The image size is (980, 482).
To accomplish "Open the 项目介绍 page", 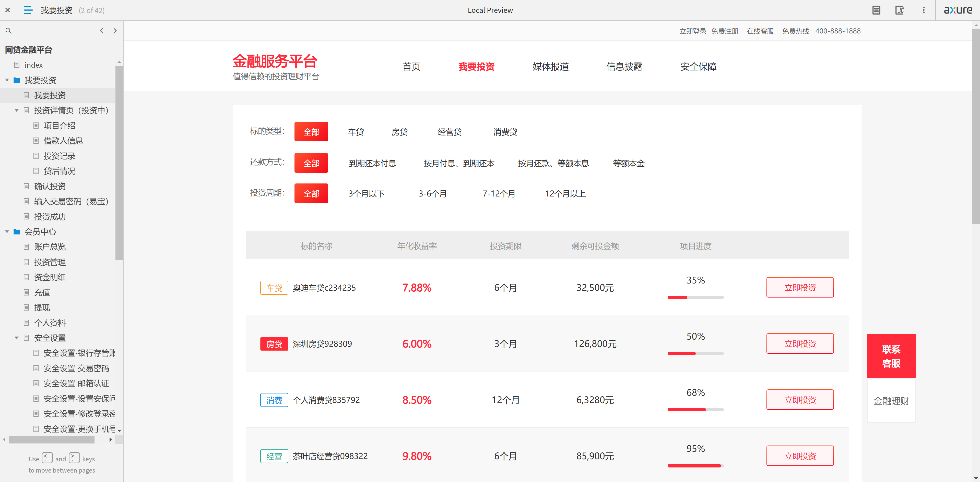I will point(59,126).
